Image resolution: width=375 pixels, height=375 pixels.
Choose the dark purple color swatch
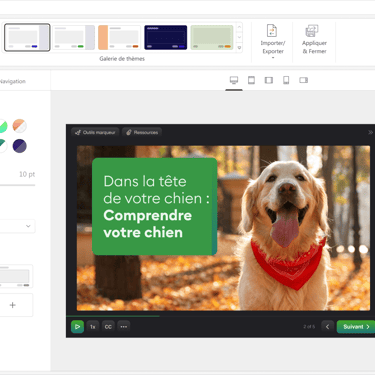pyautogui.click(x=19, y=146)
